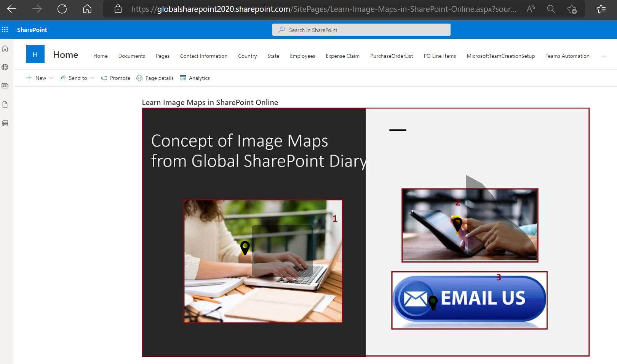This screenshot has height=364, width=617.
Task: Click the site permissions lock icon
Action: click(117, 9)
